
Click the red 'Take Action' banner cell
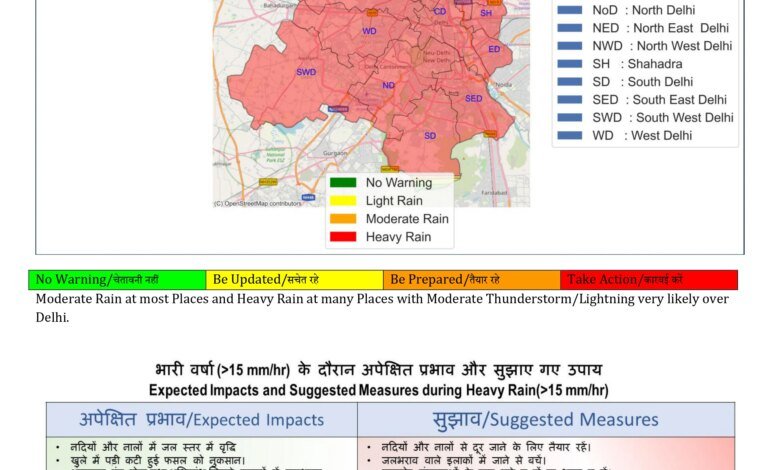coord(649,280)
